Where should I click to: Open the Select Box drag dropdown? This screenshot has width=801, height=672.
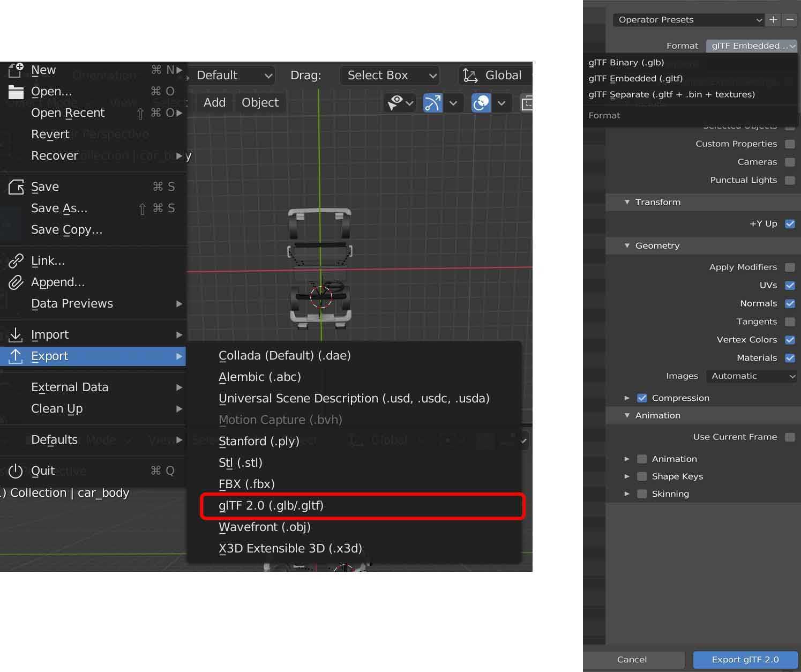(x=389, y=76)
